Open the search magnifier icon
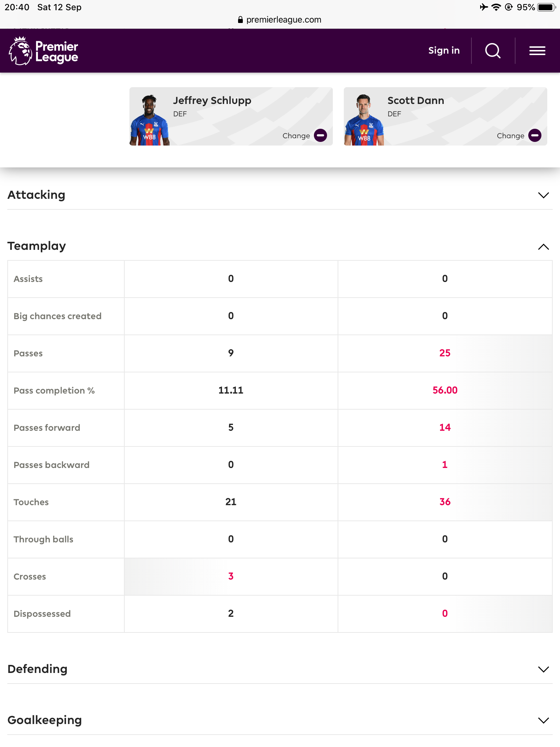The width and height of the screenshot is (560, 747). click(493, 51)
